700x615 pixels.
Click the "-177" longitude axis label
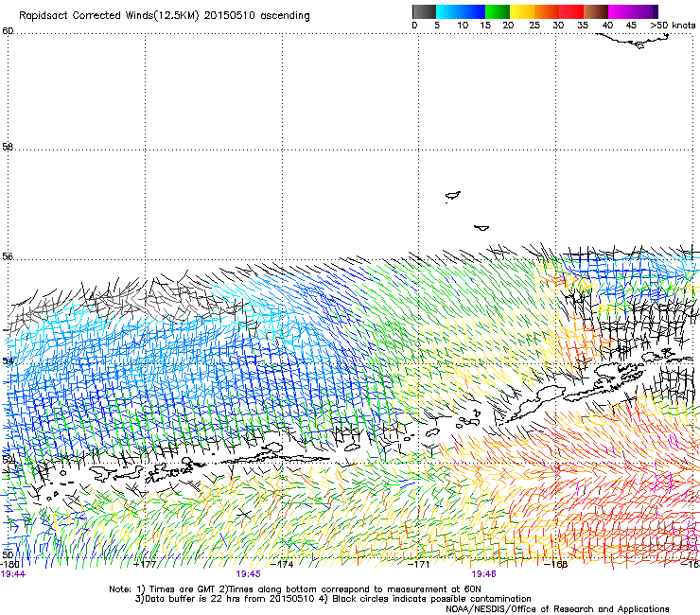click(x=145, y=564)
